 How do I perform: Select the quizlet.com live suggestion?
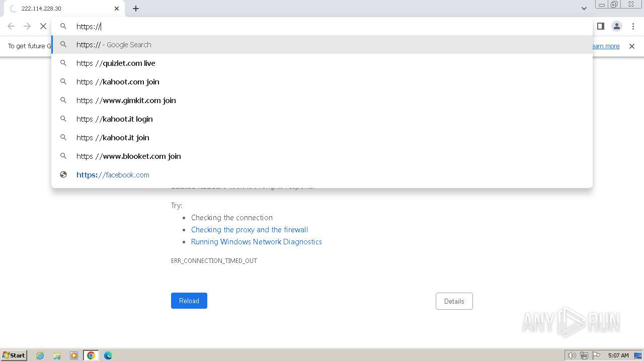pyautogui.click(x=116, y=63)
